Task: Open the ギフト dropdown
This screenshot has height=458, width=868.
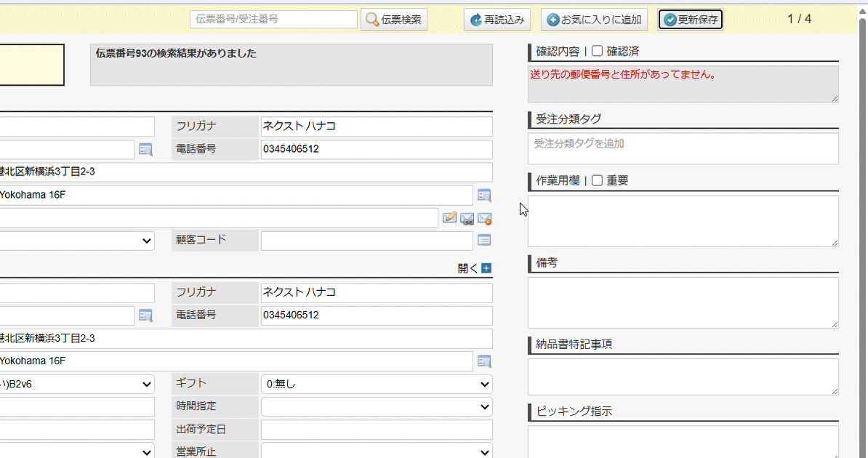Action: tap(376, 384)
